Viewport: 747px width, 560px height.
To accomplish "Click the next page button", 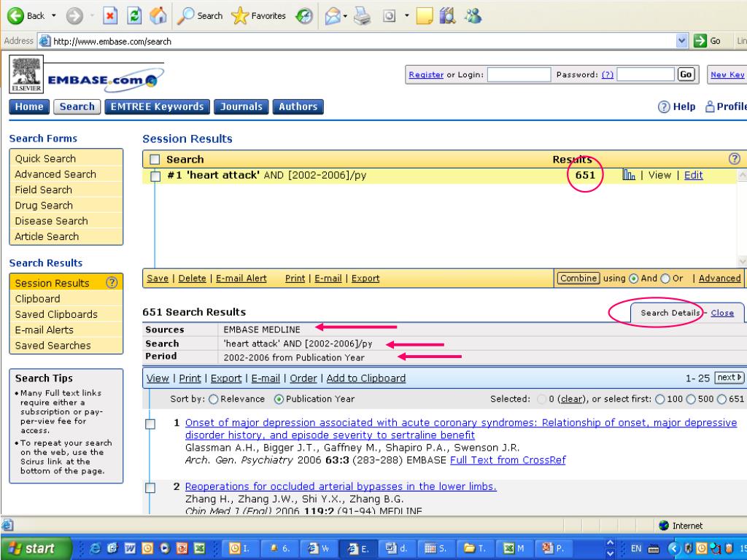I will [729, 378].
